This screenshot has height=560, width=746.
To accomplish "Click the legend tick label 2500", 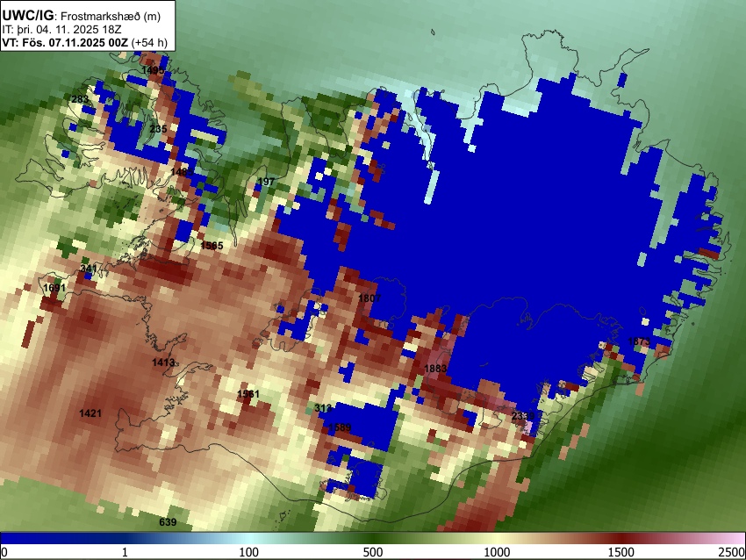I will coord(732,552).
